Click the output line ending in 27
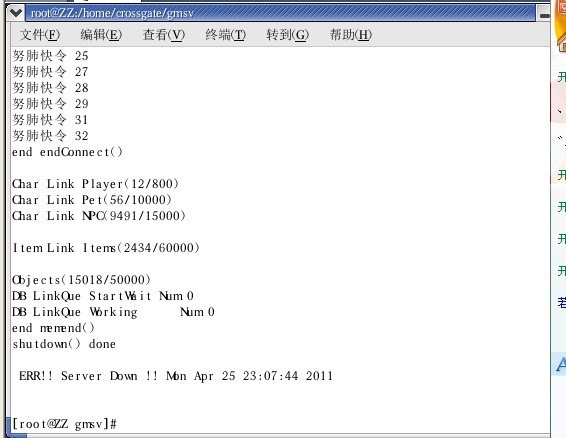Screen dimensions: 566x438 [x=51, y=72]
